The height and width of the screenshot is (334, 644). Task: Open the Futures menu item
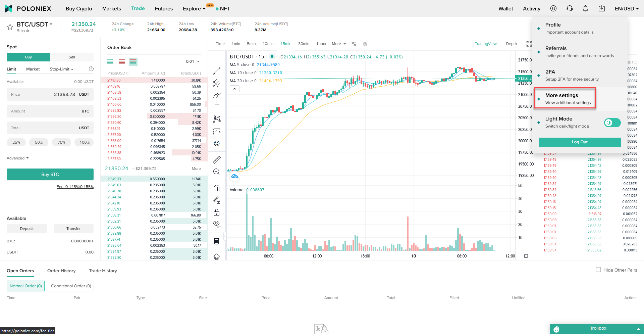[x=164, y=8]
